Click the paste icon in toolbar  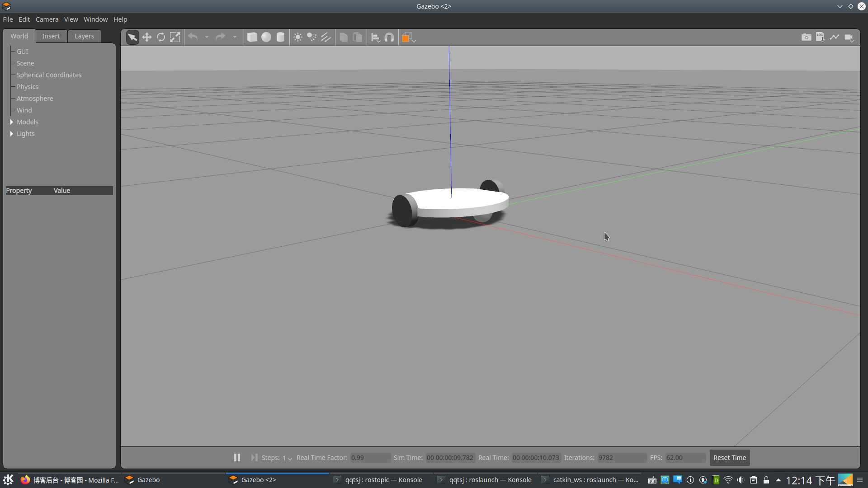(x=358, y=38)
